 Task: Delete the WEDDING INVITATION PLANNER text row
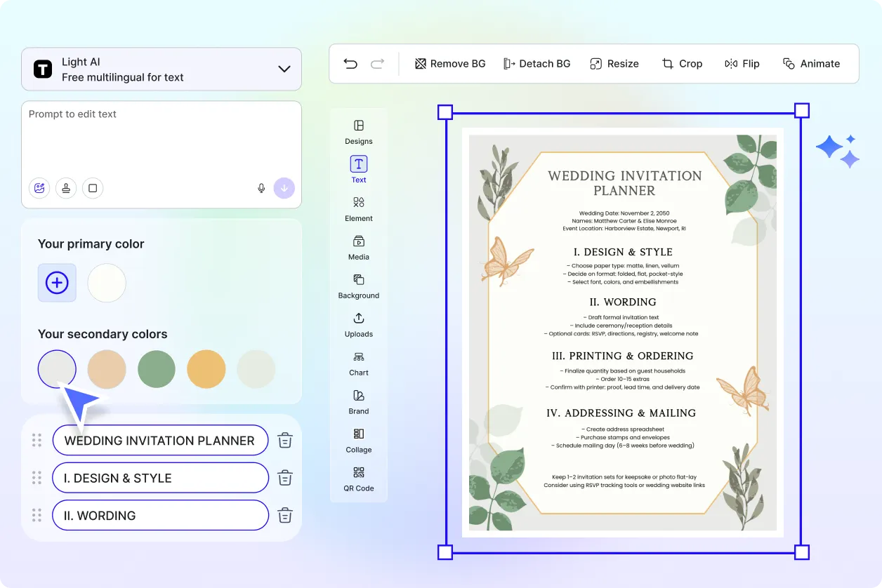click(x=285, y=441)
